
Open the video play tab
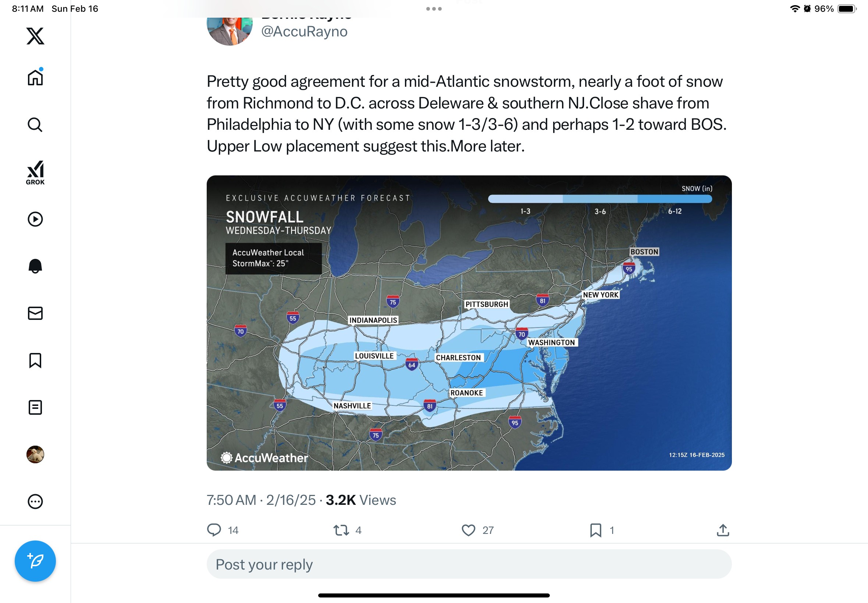(35, 219)
